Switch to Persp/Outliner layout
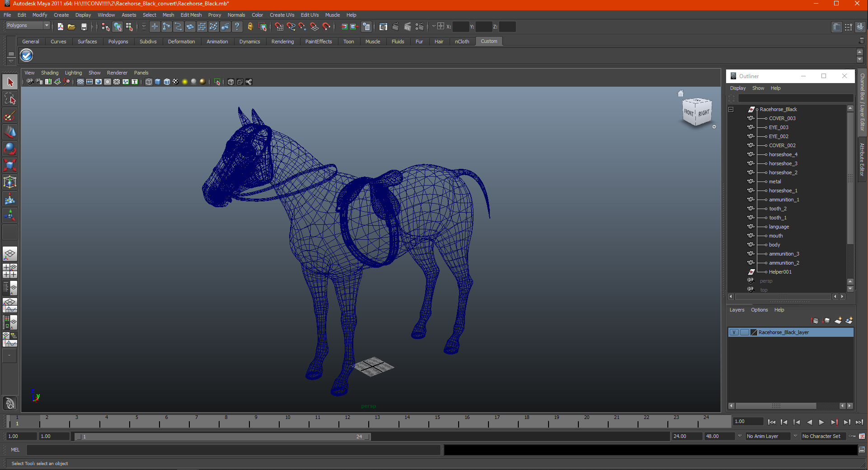868x470 pixels. tap(10, 288)
